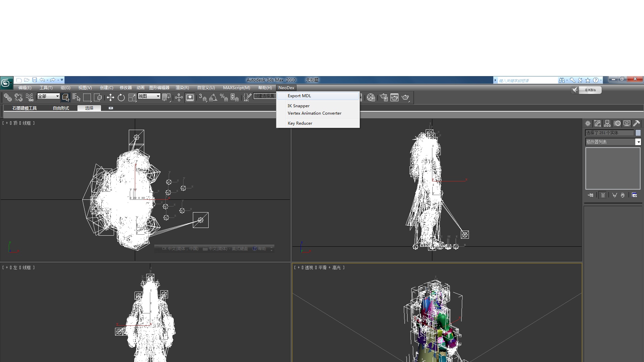Click the Select and Link tool
This screenshot has height=362, width=644.
[8, 98]
